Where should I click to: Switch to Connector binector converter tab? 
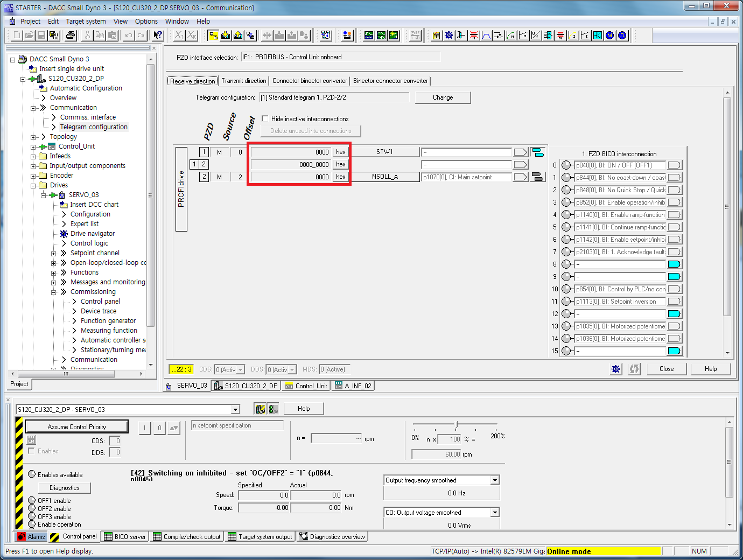pos(310,81)
